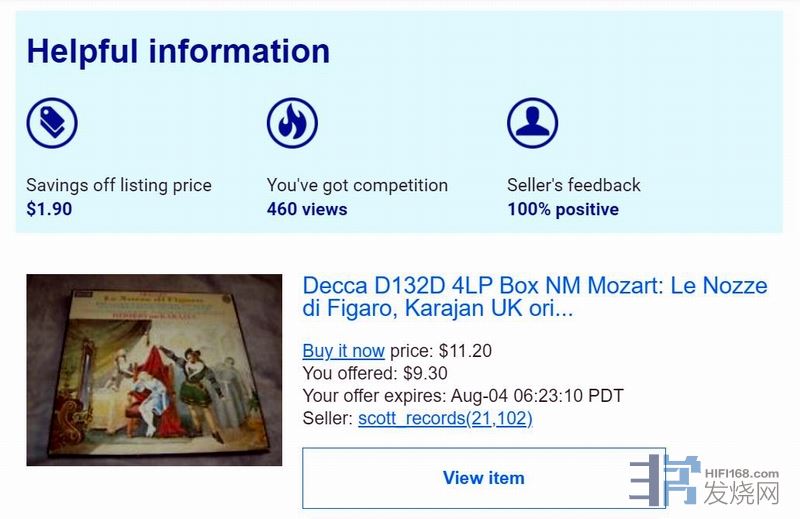Click the "460 views" count
Screen dimensions: 800x519
[307, 209]
